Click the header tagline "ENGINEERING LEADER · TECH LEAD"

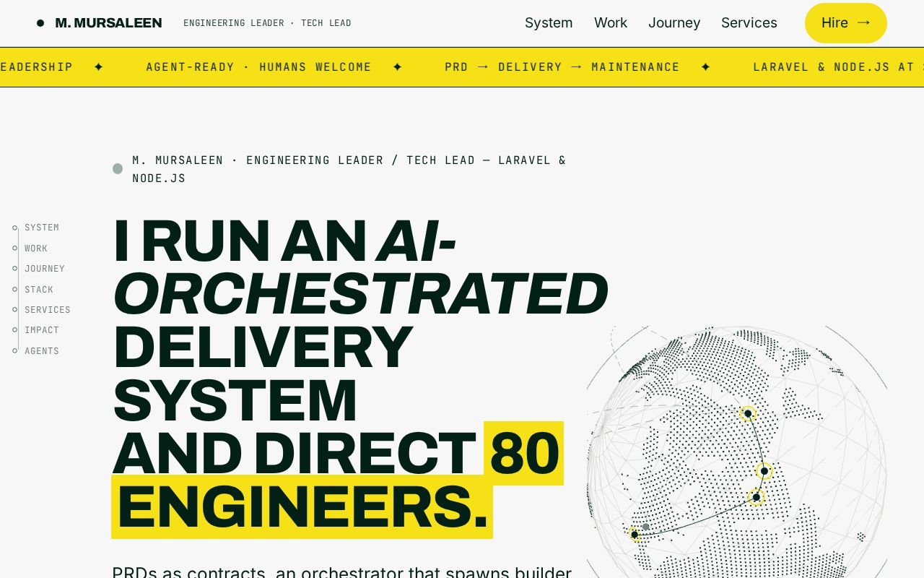(267, 23)
